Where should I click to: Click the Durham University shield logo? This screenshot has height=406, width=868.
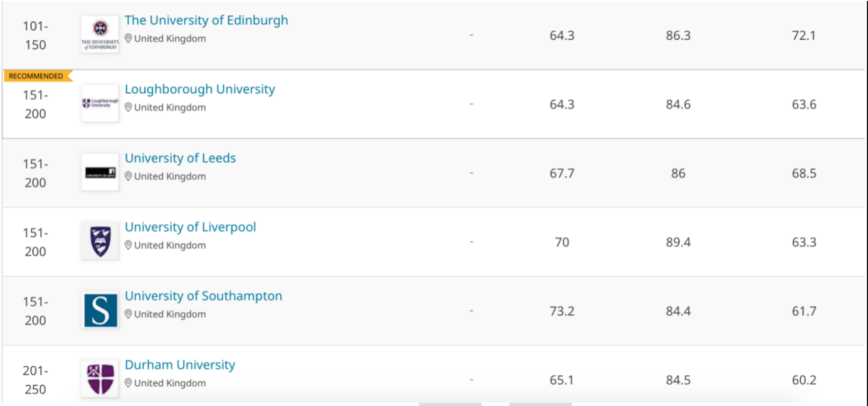click(100, 379)
